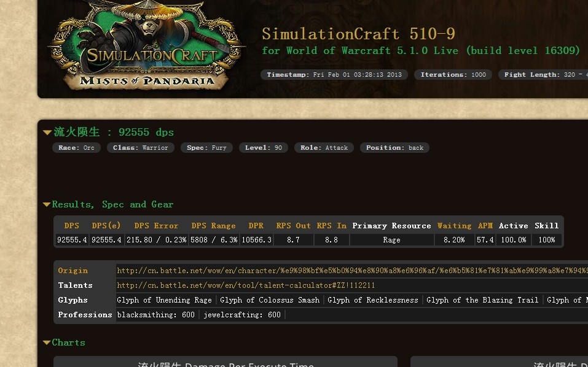Click the 8.7 RPS Out cell
Screen dimensions: 588x367
click(293, 240)
